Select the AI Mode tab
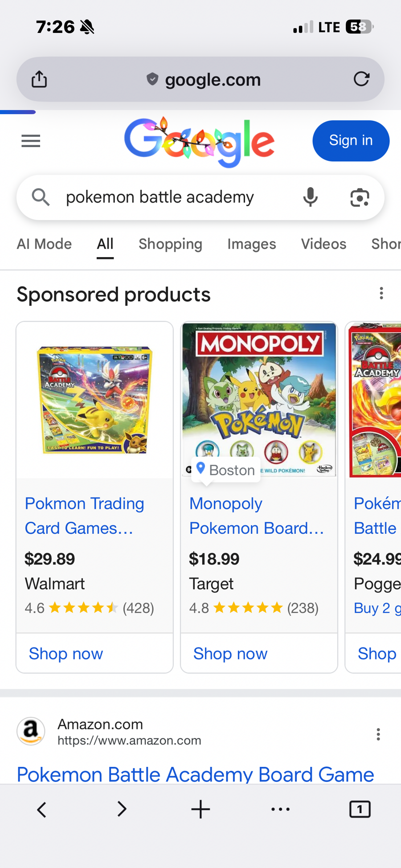The width and height of the screenshot is (401, 868). (x=44, y=244)
